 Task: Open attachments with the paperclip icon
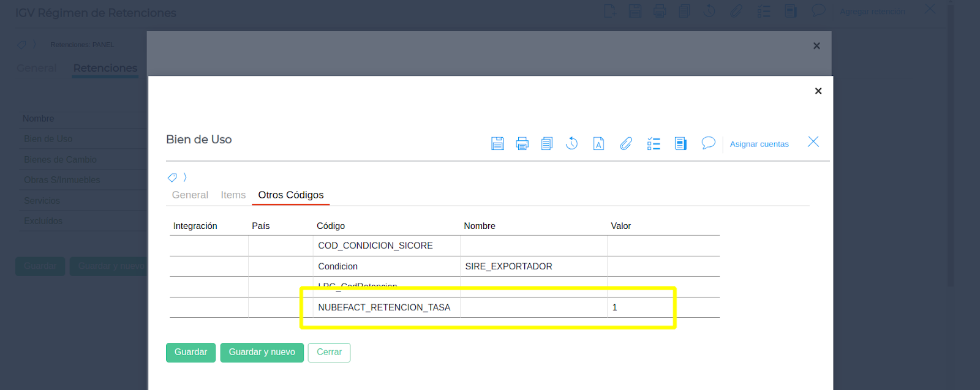pos(625,143)
